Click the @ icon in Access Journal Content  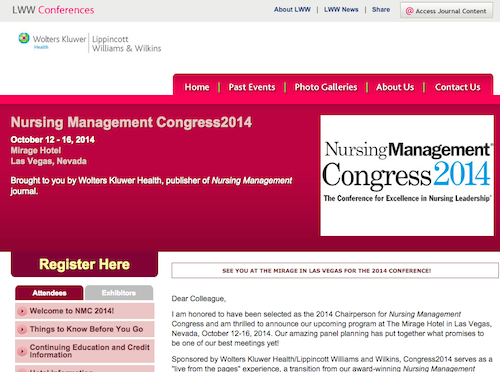(409, 11)
